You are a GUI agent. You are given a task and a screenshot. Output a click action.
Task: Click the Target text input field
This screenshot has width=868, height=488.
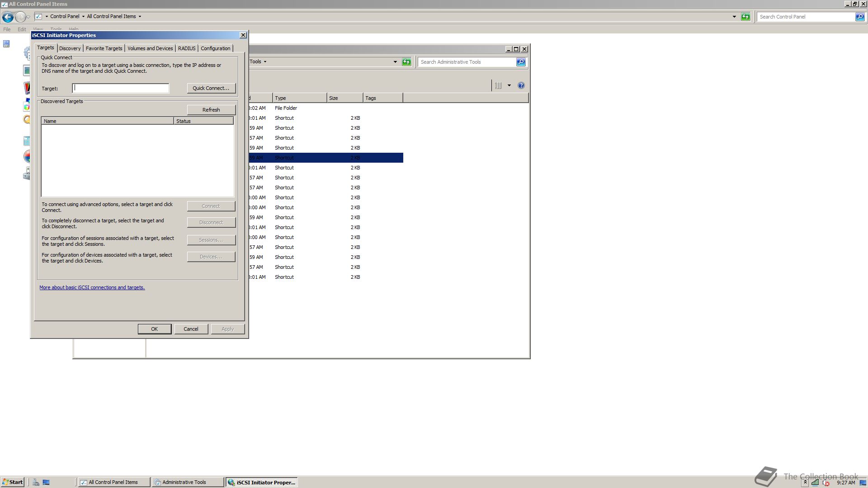click(x=121, y=89)
